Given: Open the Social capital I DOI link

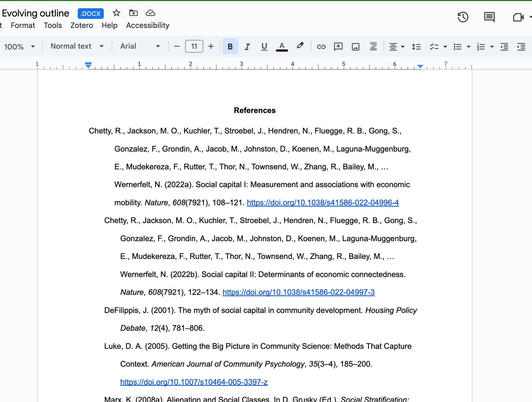Looking at the screenshot, I should [x=323, y=203].
